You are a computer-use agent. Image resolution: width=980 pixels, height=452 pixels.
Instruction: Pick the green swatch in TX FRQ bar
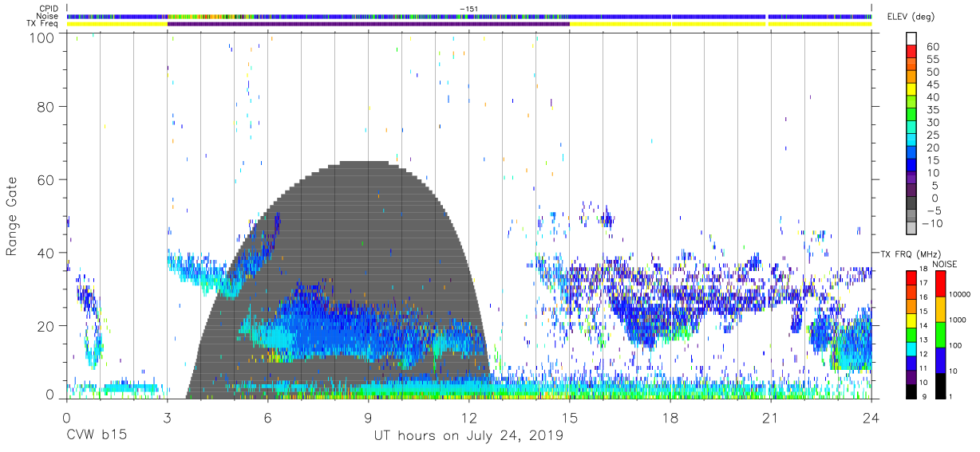[x=911, y=333]
